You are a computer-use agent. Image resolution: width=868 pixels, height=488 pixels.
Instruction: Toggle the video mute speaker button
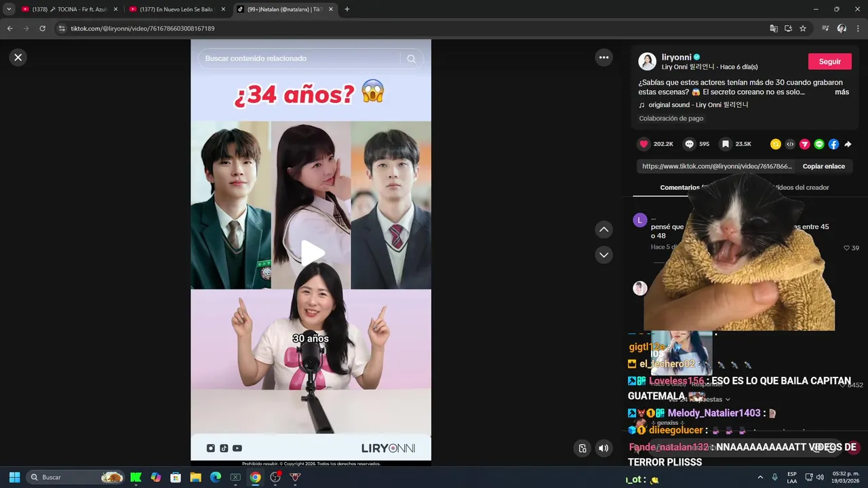click(x=603, y=448)
